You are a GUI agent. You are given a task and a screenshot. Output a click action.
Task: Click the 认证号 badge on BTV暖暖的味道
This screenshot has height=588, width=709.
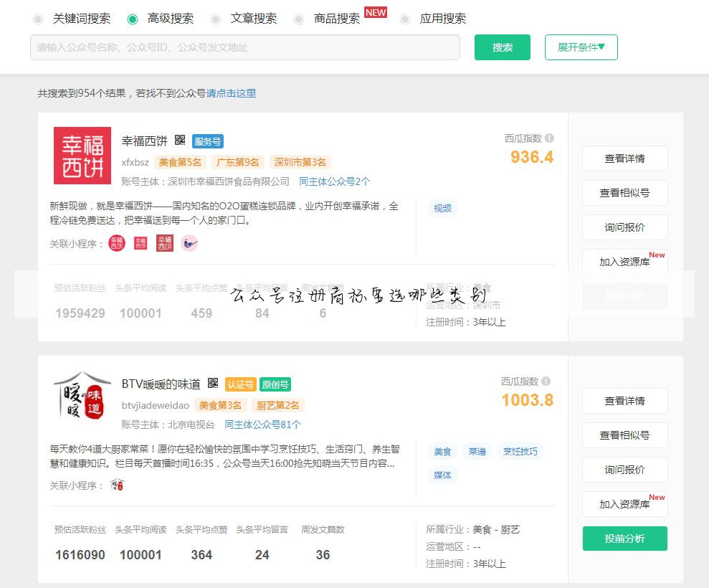click(x=240, y=384)
